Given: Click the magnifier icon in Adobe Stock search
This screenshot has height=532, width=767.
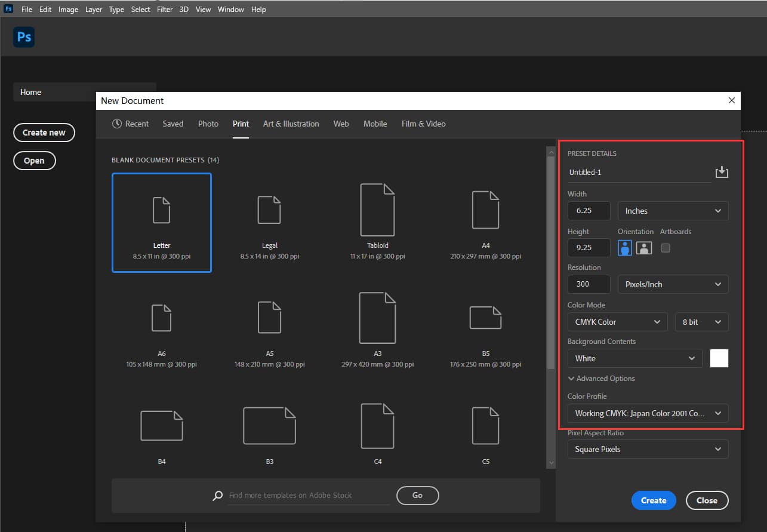Looking at the screenshot, I should (218, 496).
